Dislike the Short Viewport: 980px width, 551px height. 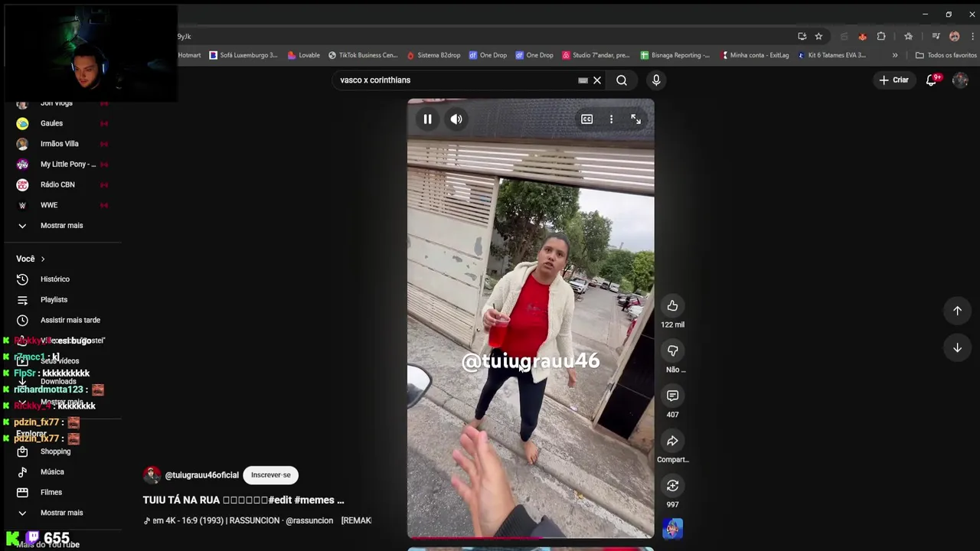tap(672, 350)
